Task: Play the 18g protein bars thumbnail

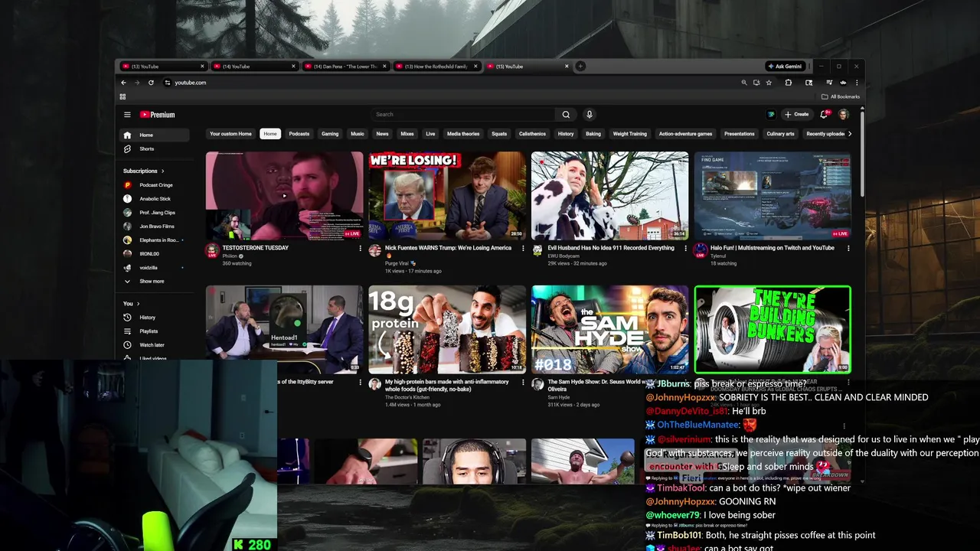Action: pyautogui.click(x=447, y=330)
